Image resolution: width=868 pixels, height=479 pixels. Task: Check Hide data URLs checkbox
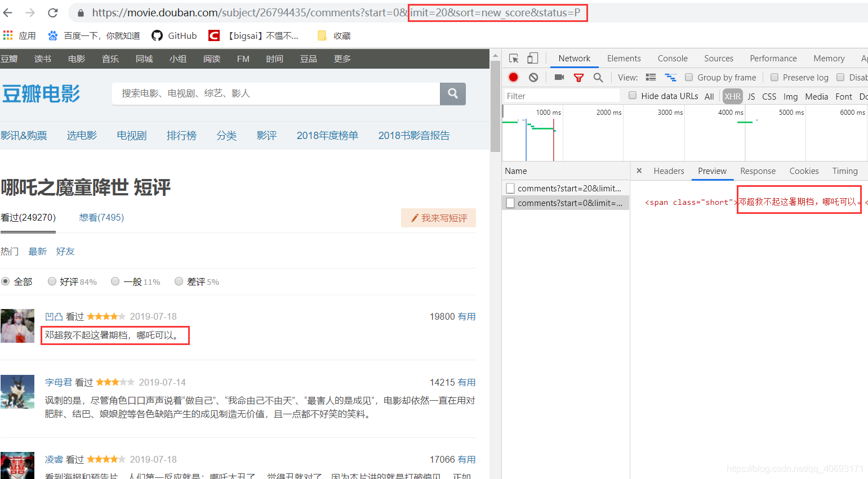(x=632, y=96)
